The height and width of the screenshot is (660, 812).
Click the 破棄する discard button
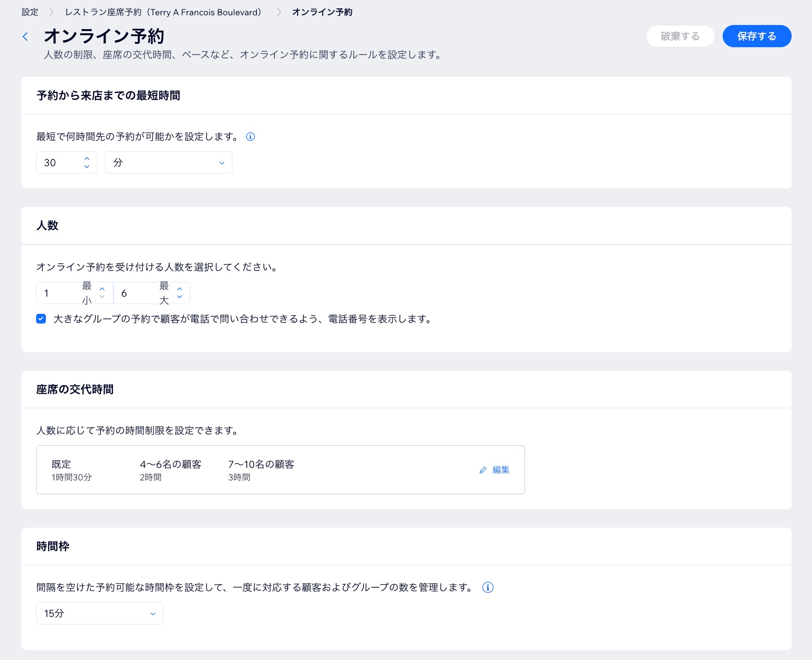tap(680, 36)
